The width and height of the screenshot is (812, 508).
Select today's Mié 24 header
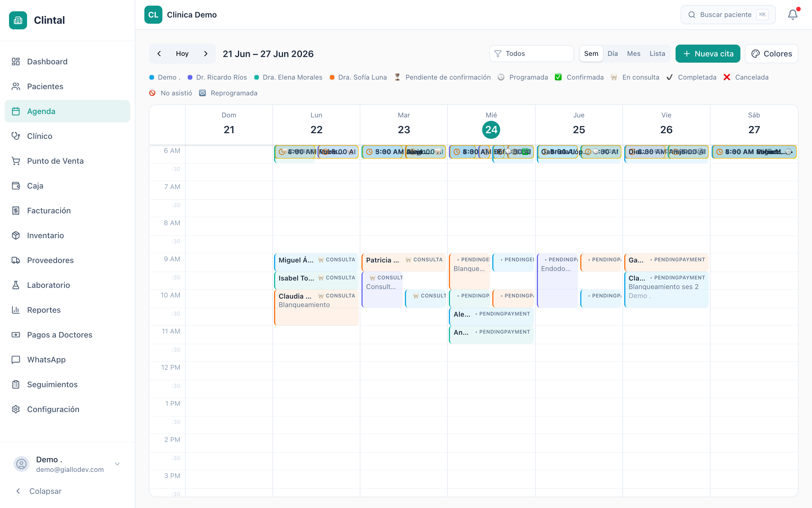pos(491,124)
